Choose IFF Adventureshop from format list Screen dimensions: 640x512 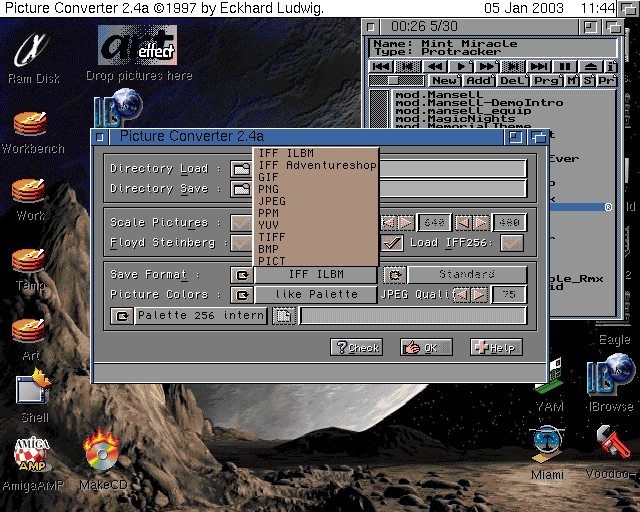[x=316, y=165]
